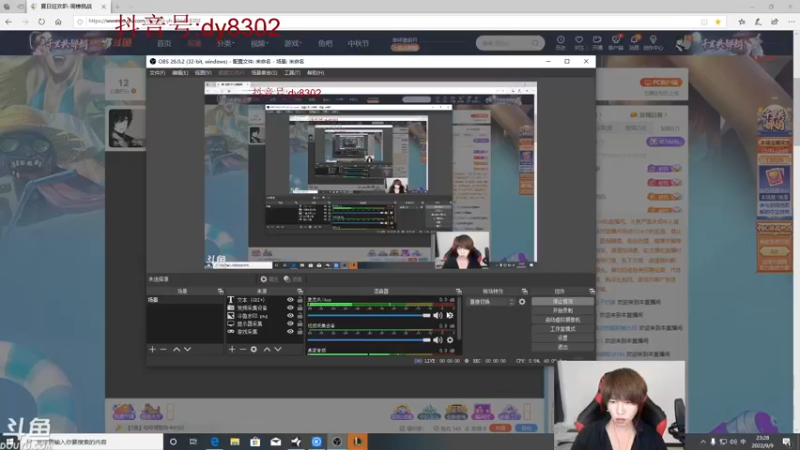This screenshot has height=450, width=800.
Task: Mute the microphone/Aux speaker icon
Action: click(438, 315)
